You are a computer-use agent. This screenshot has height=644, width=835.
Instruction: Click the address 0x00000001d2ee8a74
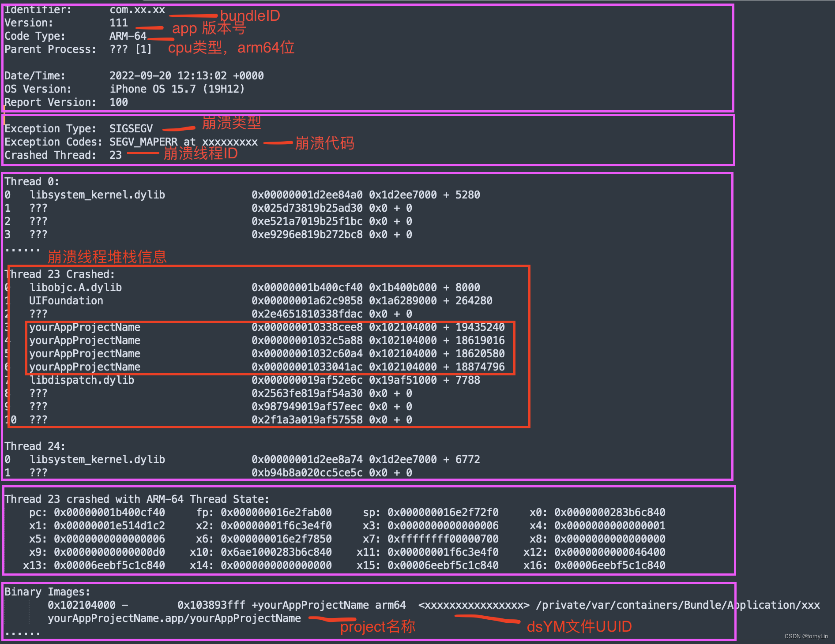307,460
